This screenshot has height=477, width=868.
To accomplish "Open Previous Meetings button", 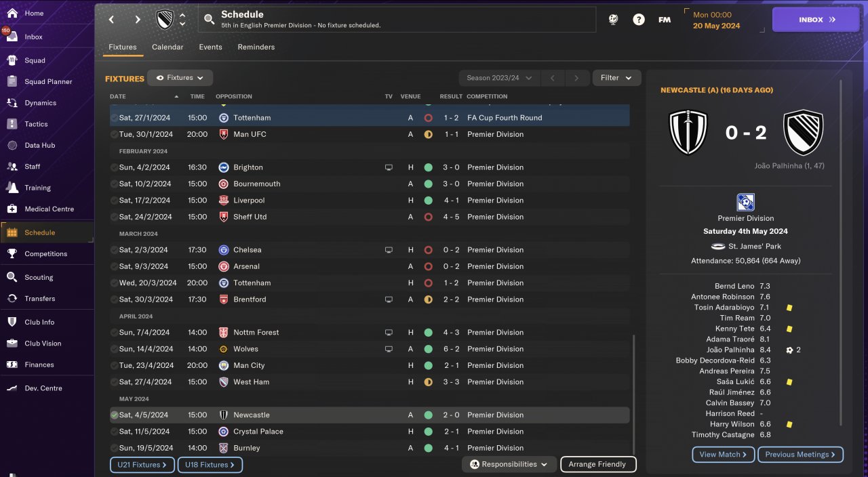I will click(x=801, y=455).
